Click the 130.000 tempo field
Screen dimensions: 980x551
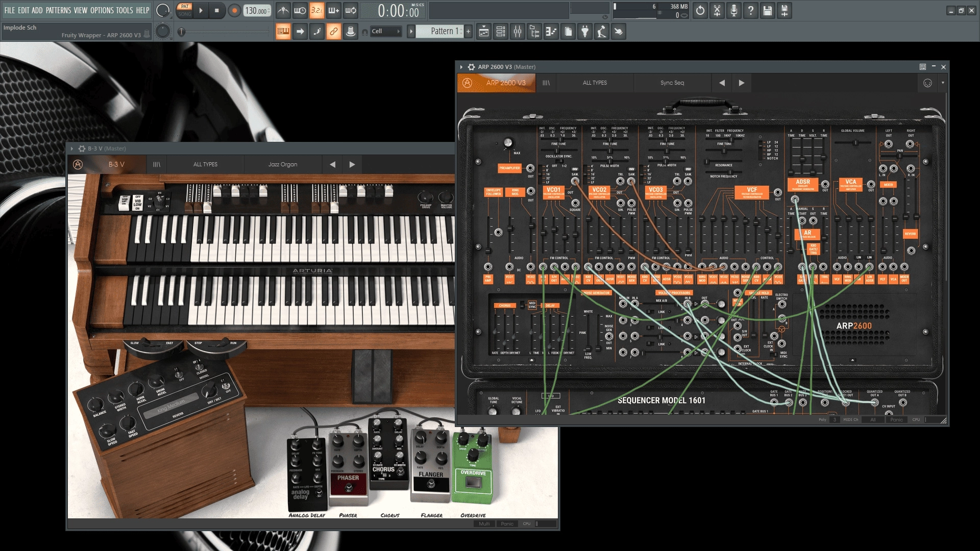click(x=257, y=10)
